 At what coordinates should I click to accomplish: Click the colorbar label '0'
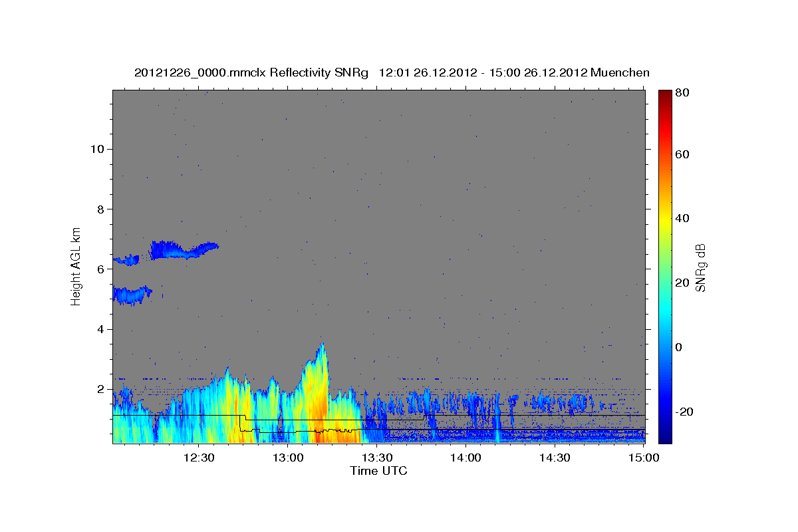[680, 347]
